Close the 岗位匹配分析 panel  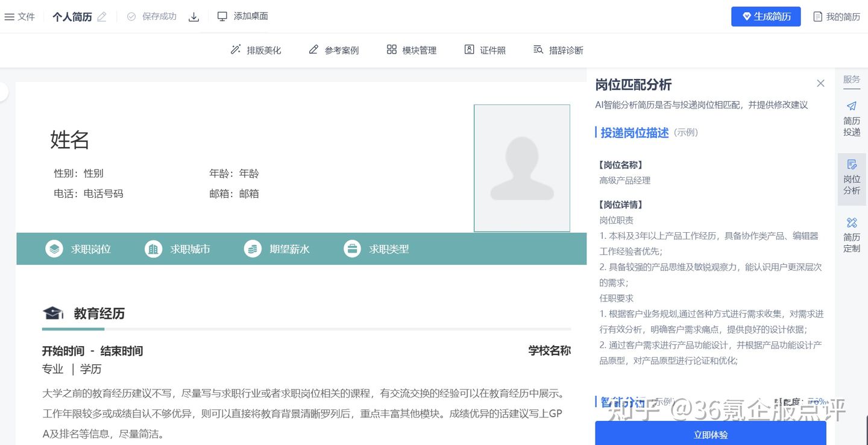[820, 83]
